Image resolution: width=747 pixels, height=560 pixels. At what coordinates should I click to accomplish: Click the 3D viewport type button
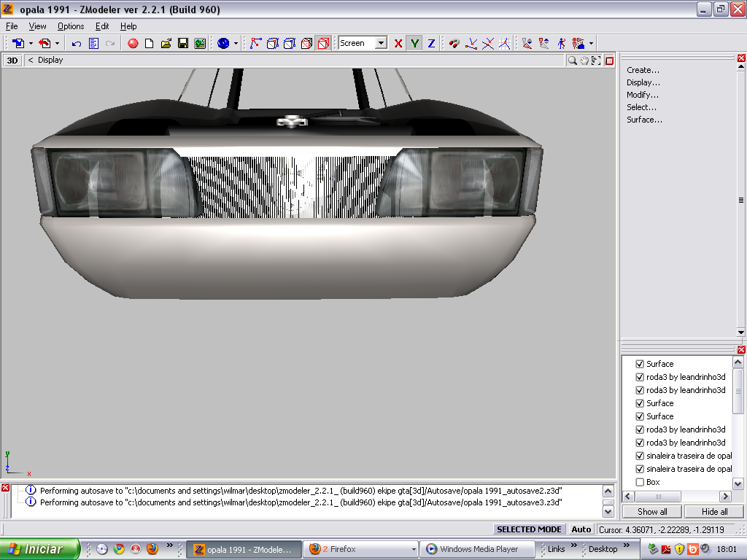coord(12,61)
